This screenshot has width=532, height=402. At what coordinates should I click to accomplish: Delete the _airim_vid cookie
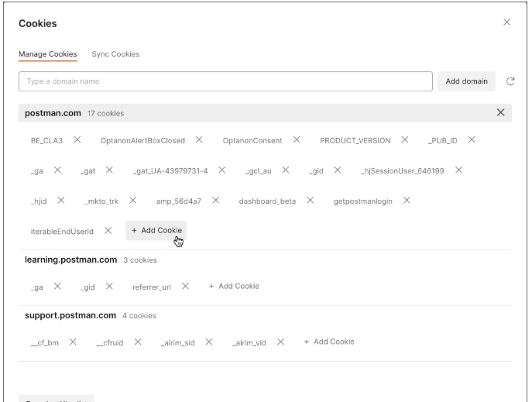coord(280,342)
